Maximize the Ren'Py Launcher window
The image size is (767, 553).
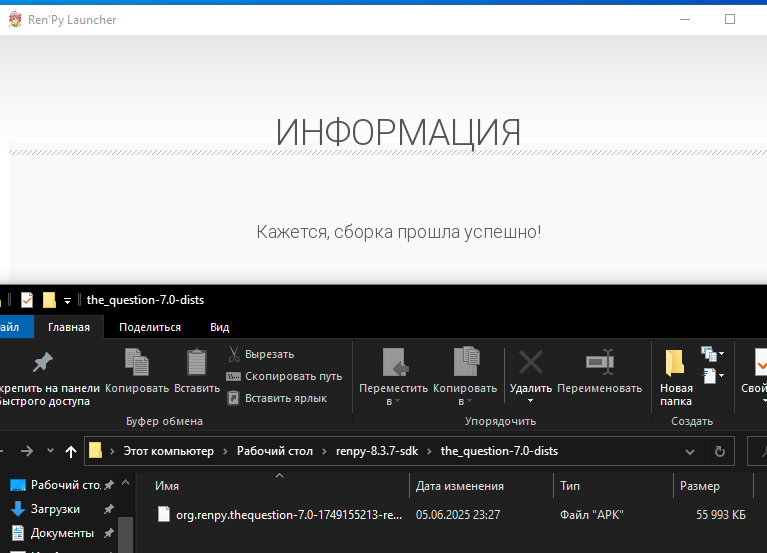730,19
